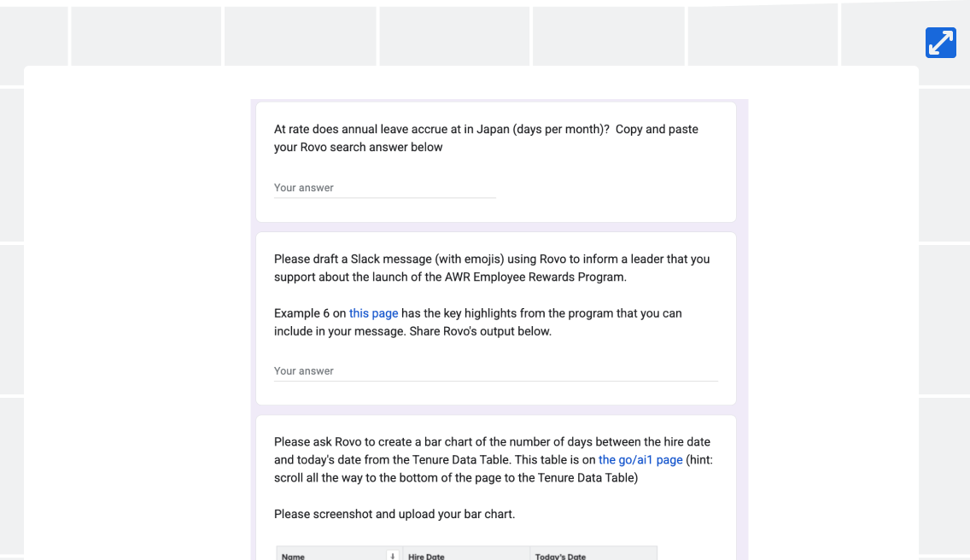Click "Your answer" placeholder under Slack question
The height and width of the screenshot is (560, 970).
pos(304,370)
